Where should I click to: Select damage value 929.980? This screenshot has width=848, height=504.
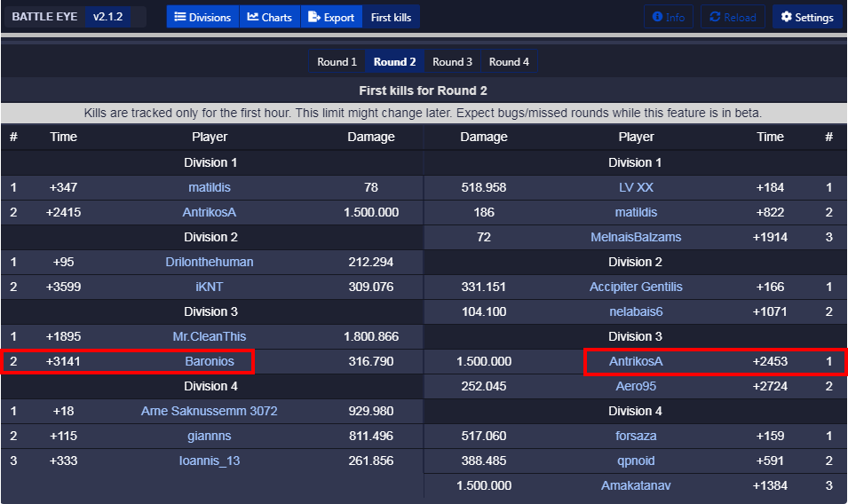tap(371, 411)
